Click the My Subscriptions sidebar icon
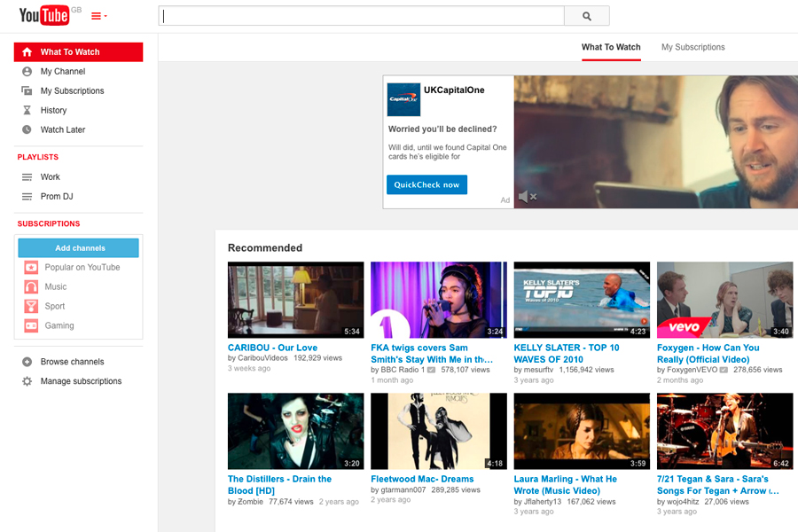 tap(27, 90)
